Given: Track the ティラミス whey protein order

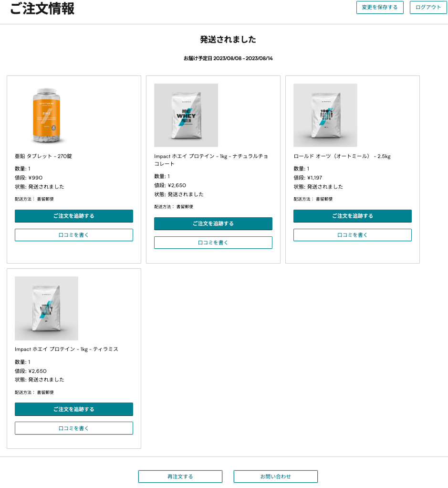Looking at the screenshot, I should (x=74, y=409).
